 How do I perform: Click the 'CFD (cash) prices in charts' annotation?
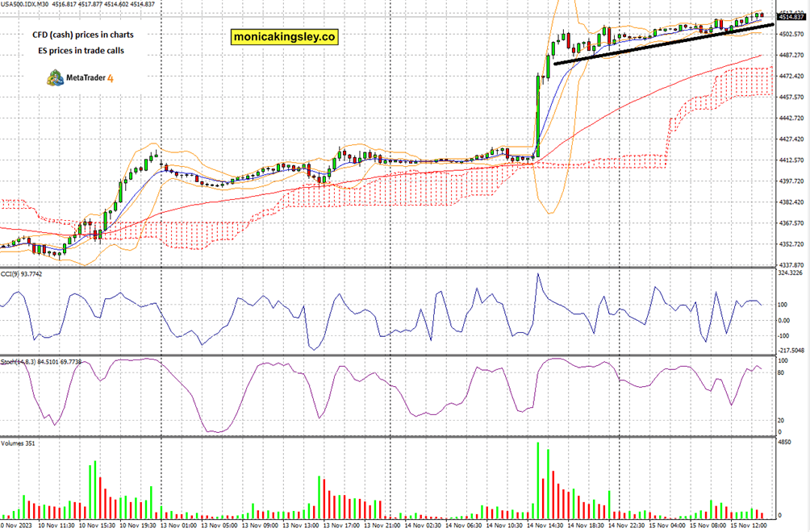pos(81,35)
